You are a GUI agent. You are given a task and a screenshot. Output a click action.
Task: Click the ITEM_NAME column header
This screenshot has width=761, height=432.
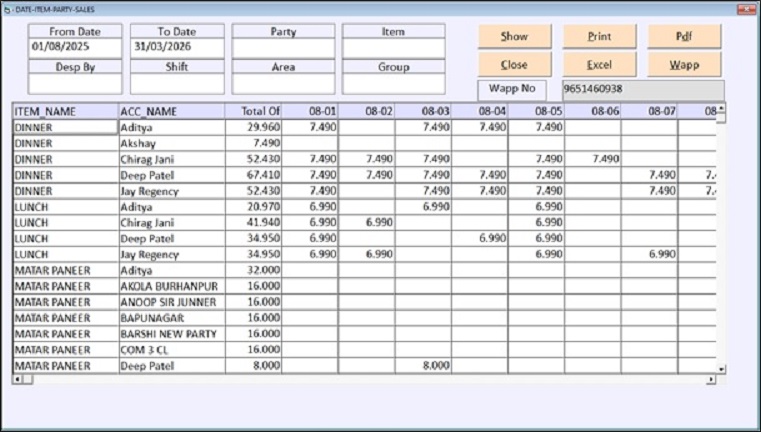click(x=66, y=112)
